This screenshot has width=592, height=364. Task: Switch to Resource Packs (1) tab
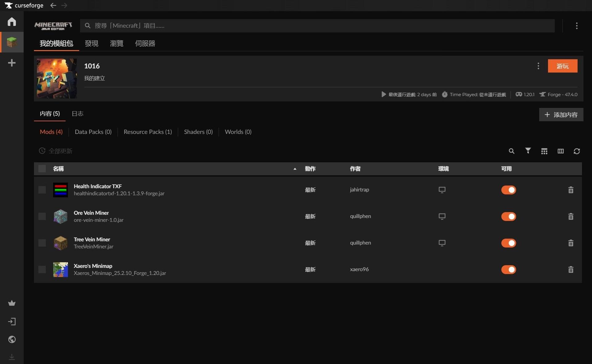(148, 132)
